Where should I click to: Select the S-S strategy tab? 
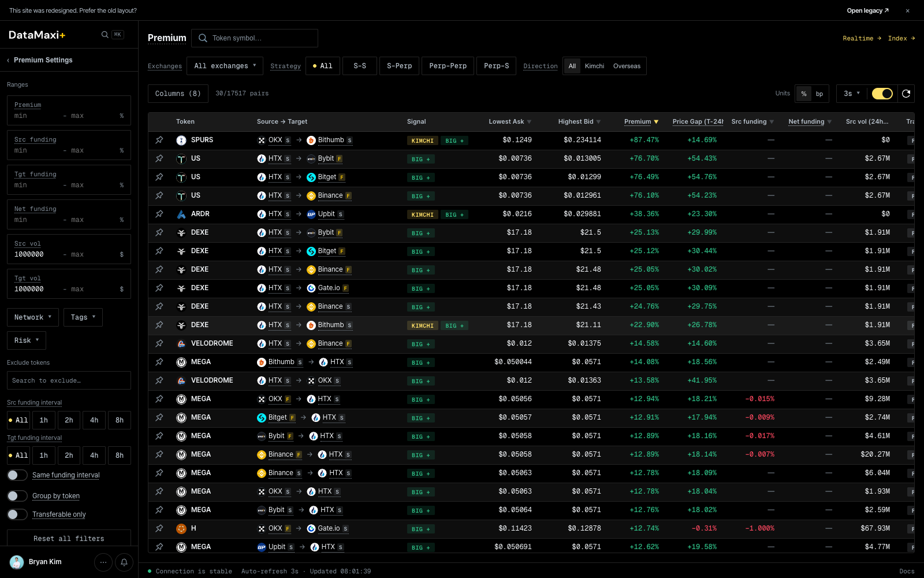[360, 66]
